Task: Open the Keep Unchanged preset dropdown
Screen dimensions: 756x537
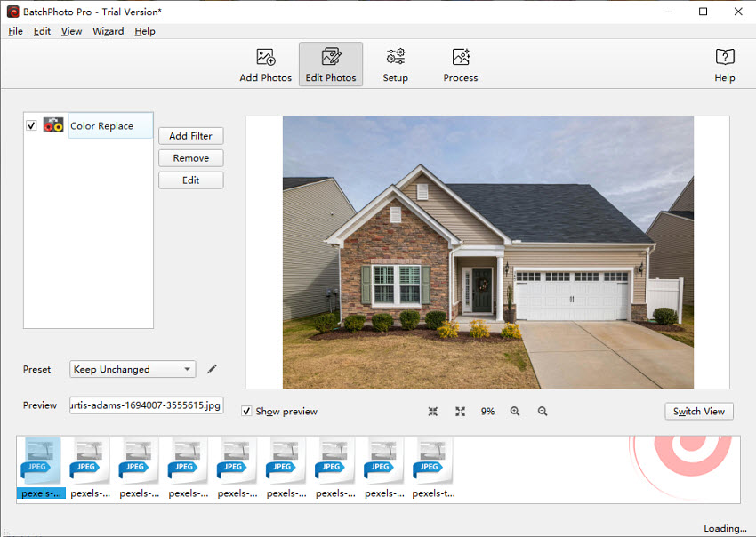Action: pyautogui.click(x=132, y=369)
